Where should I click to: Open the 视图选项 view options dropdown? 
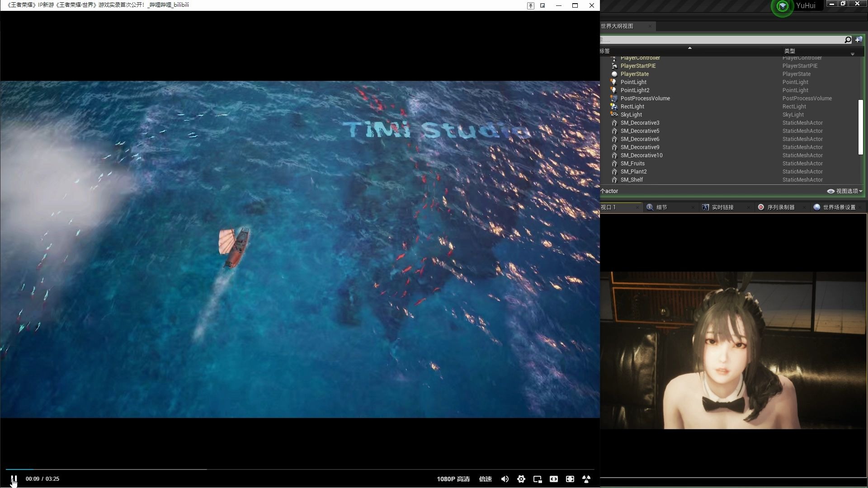(x=844, y=191)
